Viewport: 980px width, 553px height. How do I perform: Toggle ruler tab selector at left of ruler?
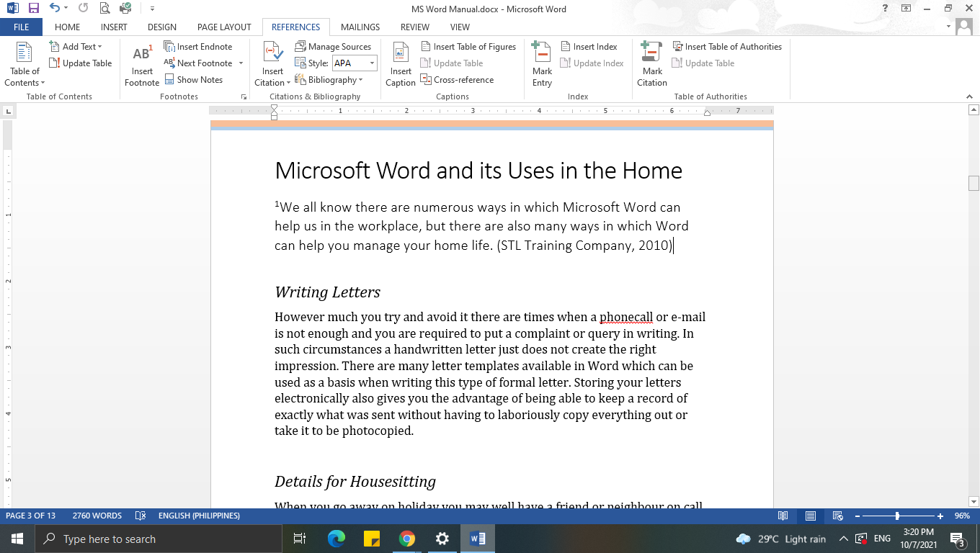8,111
